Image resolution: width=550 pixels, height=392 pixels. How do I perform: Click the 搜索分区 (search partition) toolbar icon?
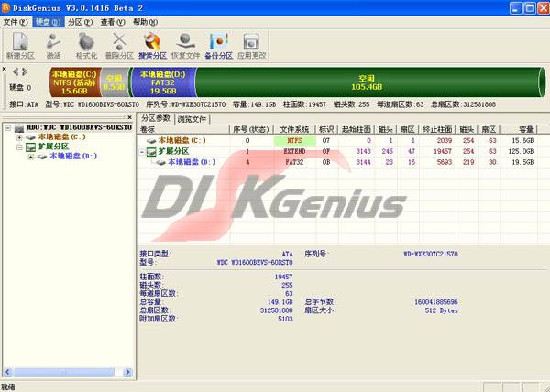pos(152,46)
